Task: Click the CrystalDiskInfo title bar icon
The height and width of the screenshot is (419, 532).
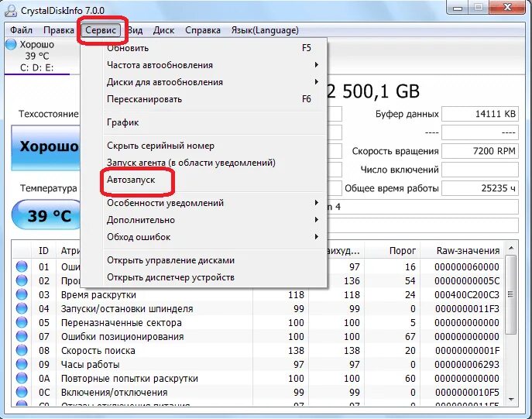Action: 11,11
